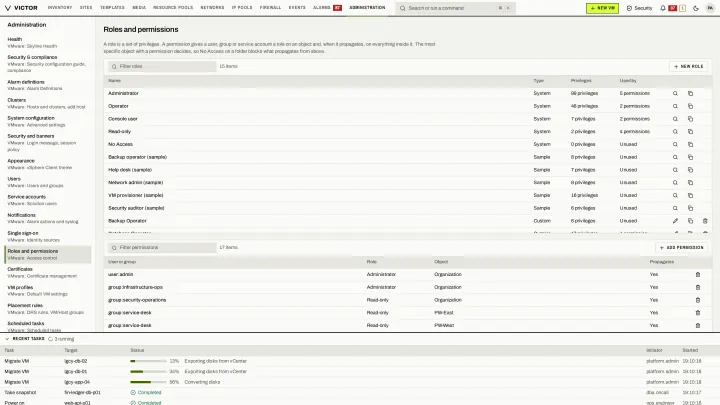The image size is (720, 405).
Task: Sort roles by the Type column
Action: 538,81
